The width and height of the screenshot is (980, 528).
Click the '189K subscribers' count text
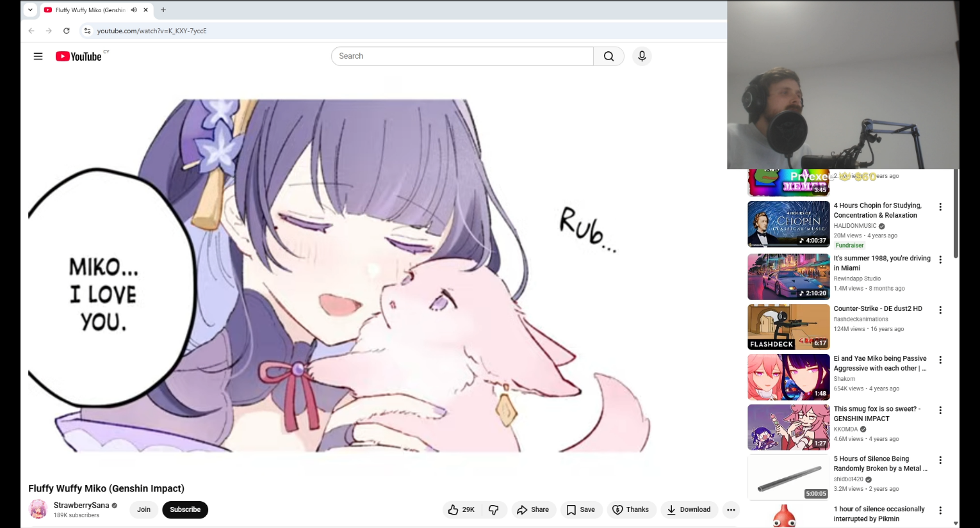point(76,515)
